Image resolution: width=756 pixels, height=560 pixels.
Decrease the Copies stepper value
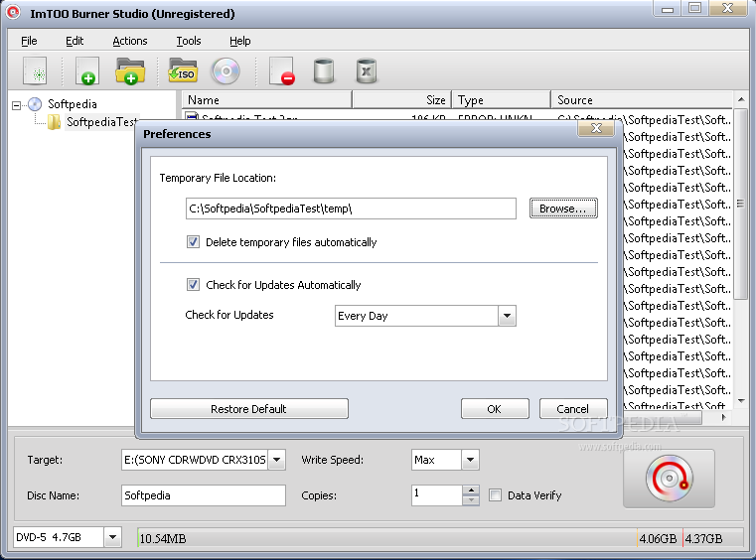[471, 500]
